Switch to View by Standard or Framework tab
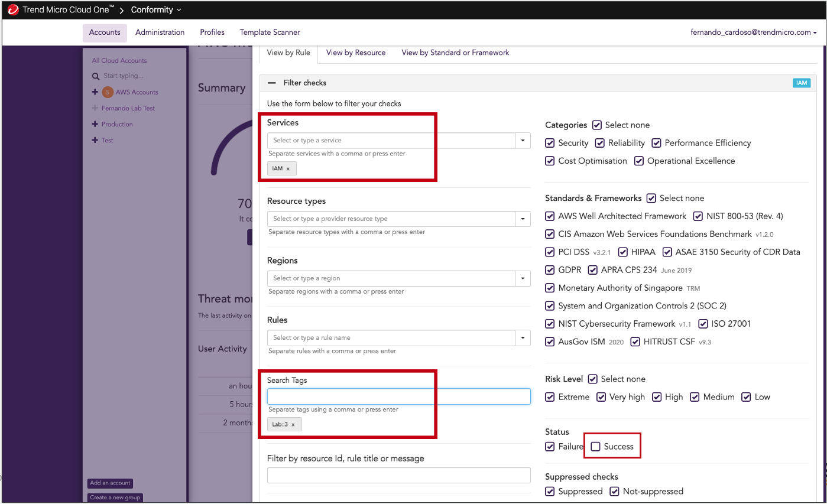Viewport: 827px width, 504px height. (455, 53)
